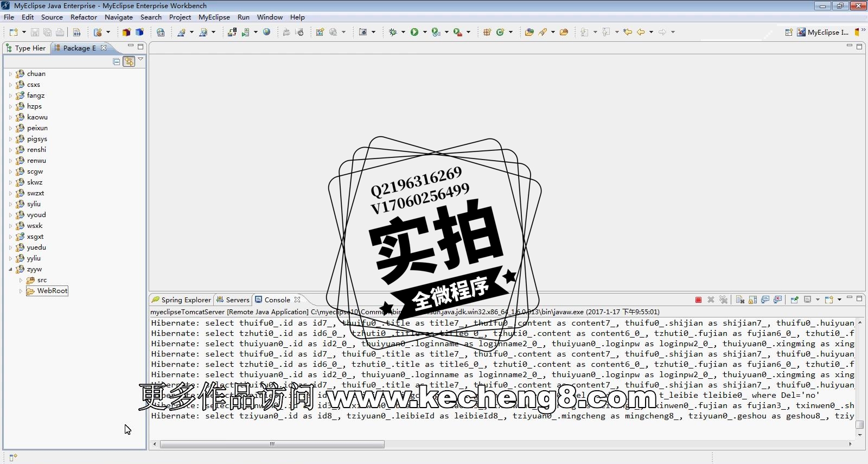Image resolution: width=868 pixels, height=464 pixels.
Task: Open the Run button dropdown arrow
Action: [425, 32]
